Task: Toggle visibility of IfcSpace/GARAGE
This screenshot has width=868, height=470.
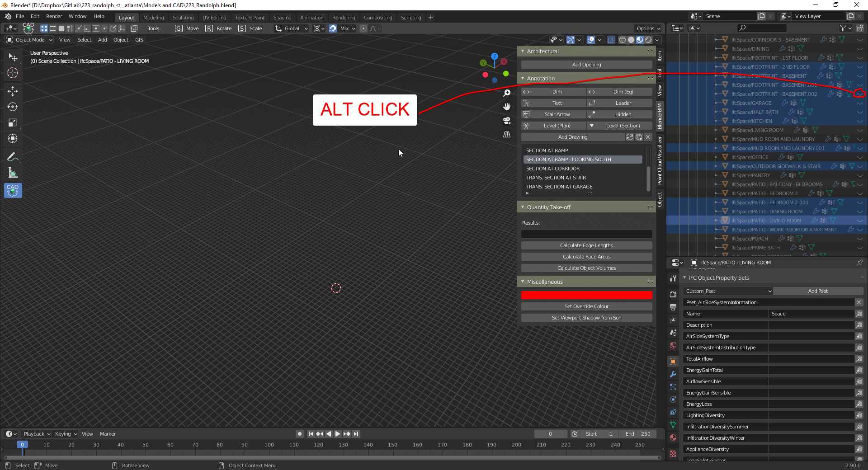Action: [860, 103]
